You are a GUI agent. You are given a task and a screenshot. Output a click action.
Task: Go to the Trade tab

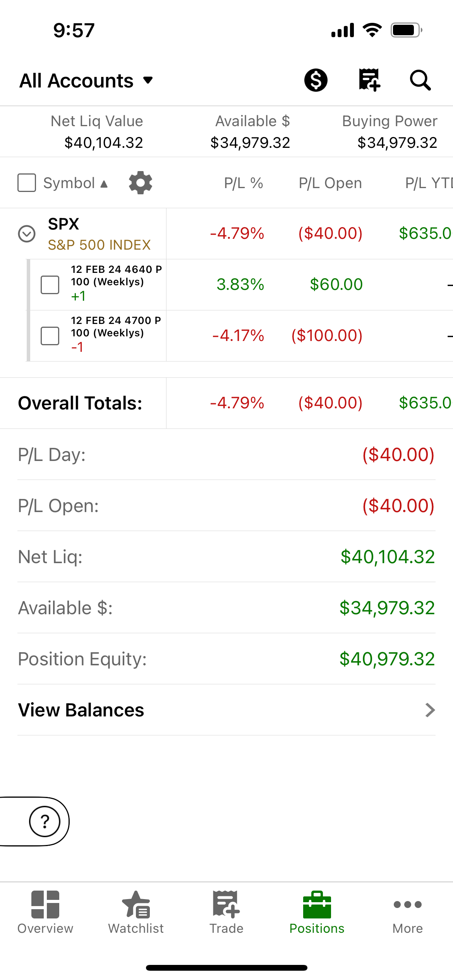click(226, 912)
